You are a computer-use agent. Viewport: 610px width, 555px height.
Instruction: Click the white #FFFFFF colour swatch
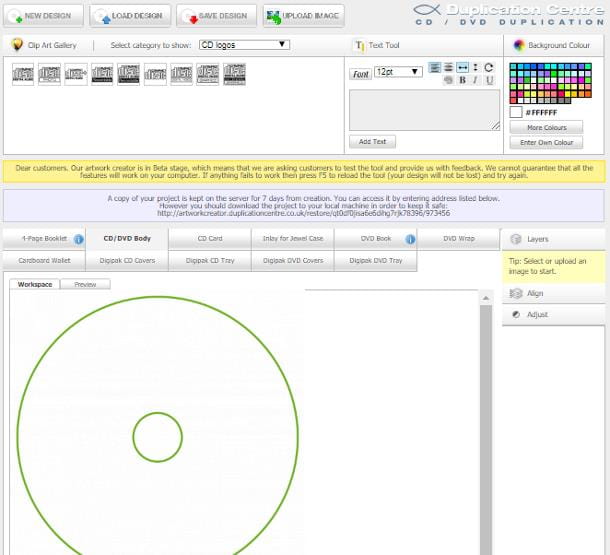point(516,113)
